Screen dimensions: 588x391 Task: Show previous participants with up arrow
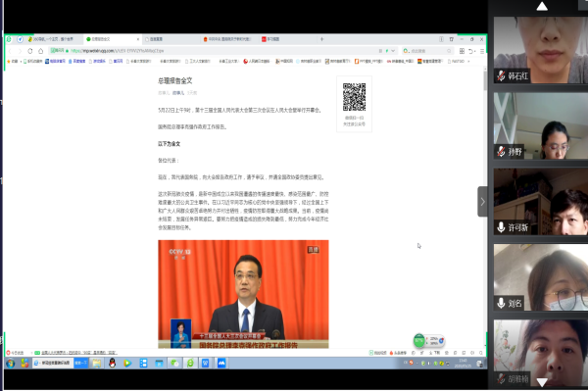click(542, 6)
